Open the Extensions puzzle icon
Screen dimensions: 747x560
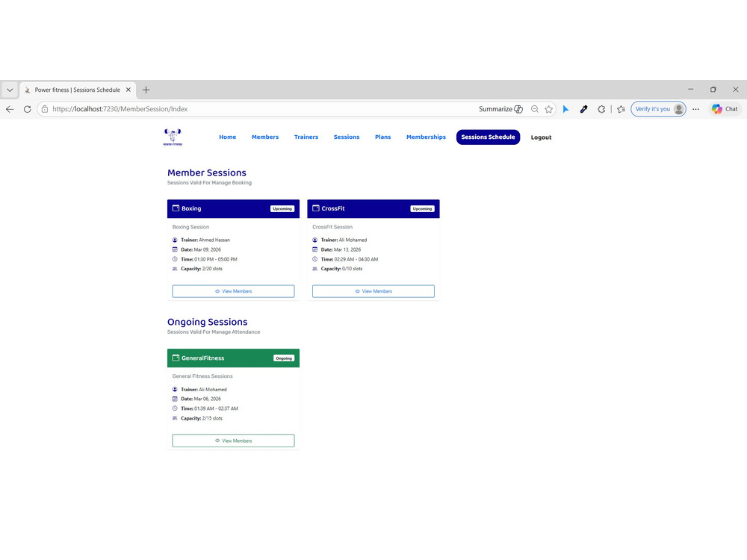pos(601,109)
